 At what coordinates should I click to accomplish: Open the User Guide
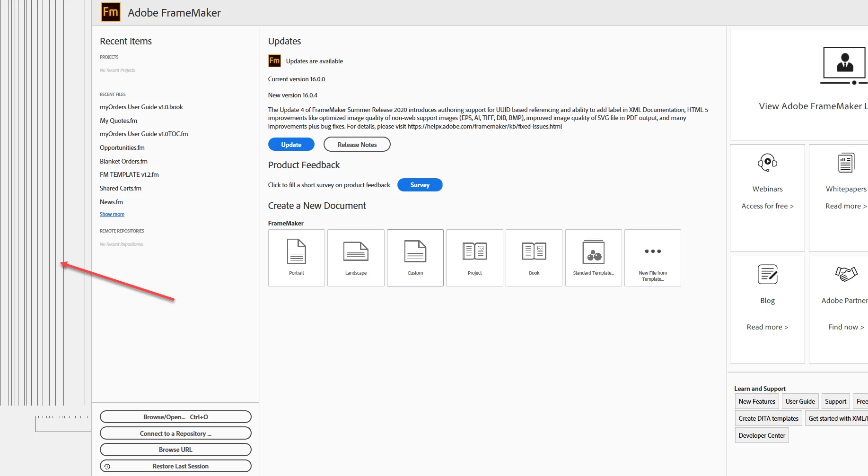tap(800, 401)
